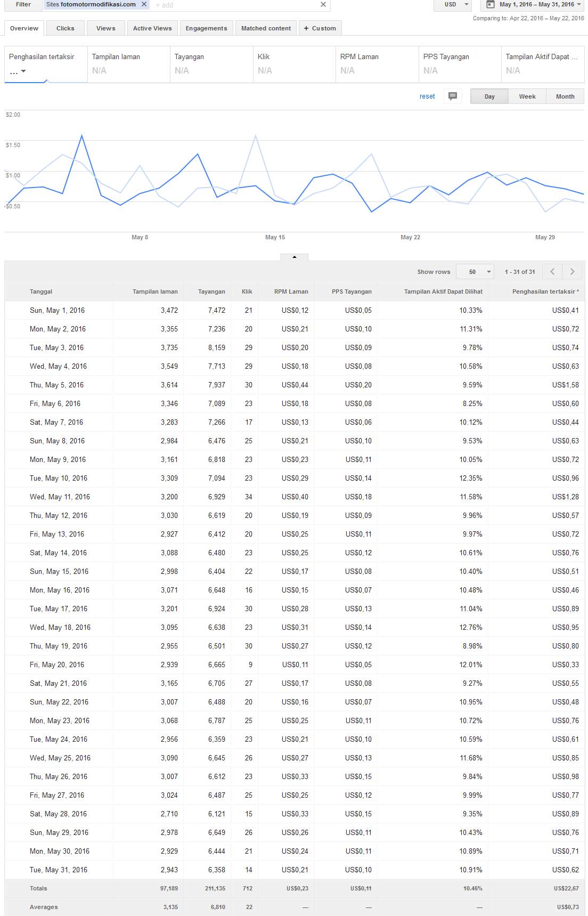Expand the Show rows 50 dropdown
The image size is (588, 916).
click(475, 272)
